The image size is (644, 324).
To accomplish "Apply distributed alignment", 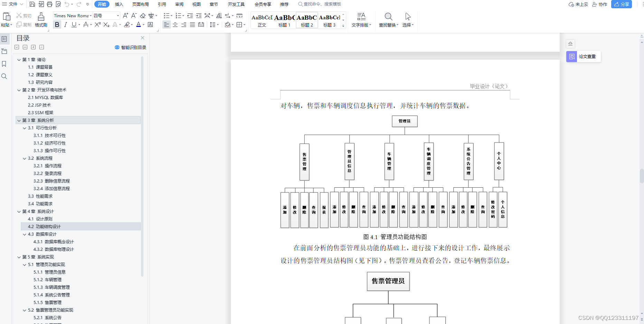I will click(x=201, y=24).
